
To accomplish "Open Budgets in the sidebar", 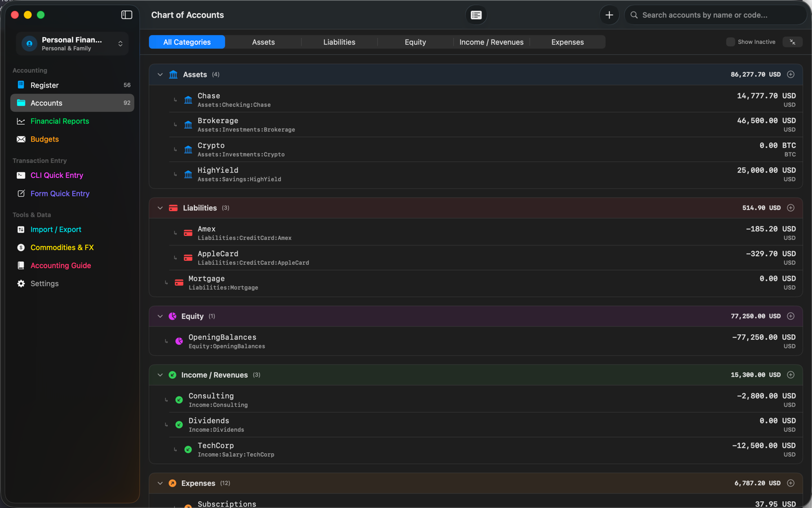I will (x=72, y=139).
